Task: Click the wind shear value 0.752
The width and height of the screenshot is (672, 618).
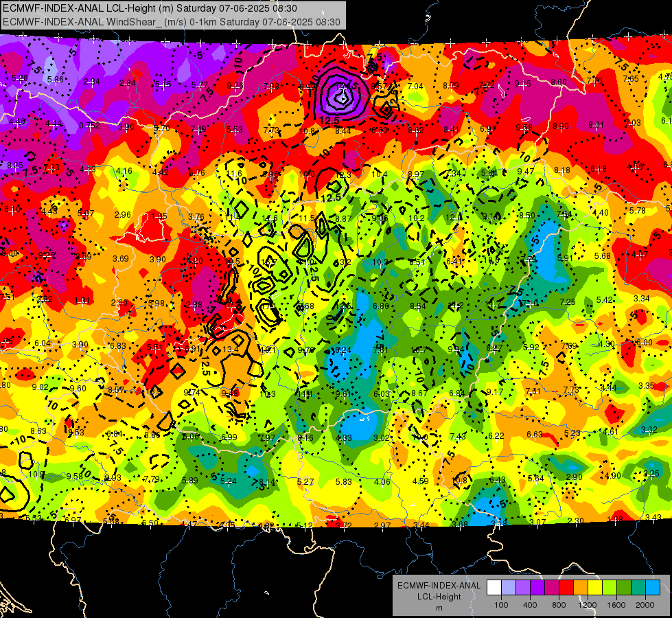Action: pyautogui.click(x=89, y=126)
